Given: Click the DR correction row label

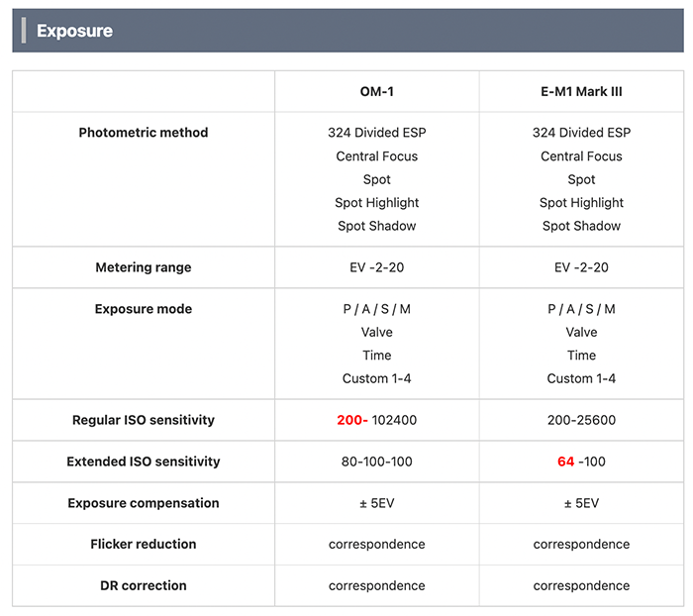Looking at the screenshot, I should [x=144, y=585].
